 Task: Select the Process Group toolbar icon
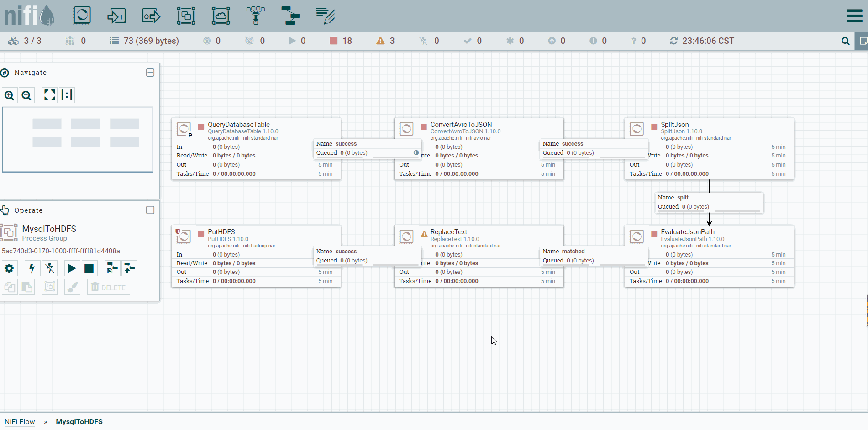[186, 16]
